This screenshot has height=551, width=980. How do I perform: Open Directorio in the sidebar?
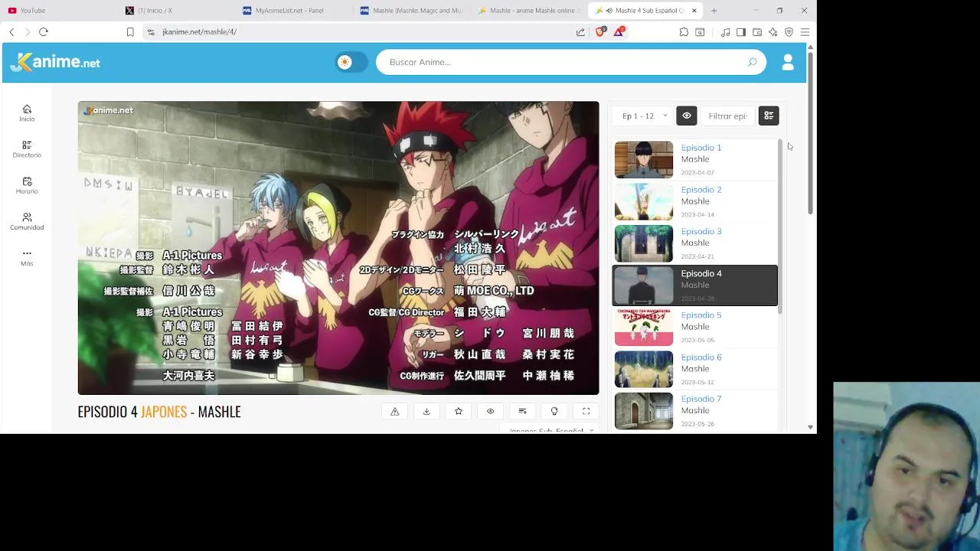click(x=27, y=149)
